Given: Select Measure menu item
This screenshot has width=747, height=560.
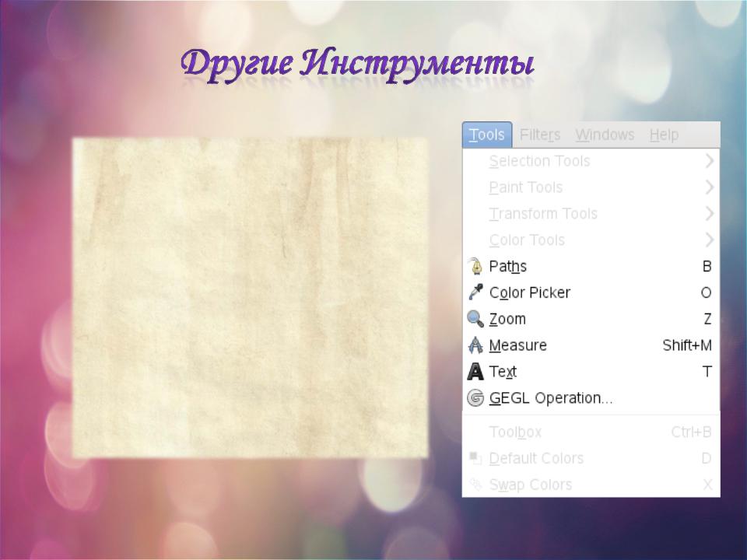Looking at the screenshot, I should click(x=591, y=345).
